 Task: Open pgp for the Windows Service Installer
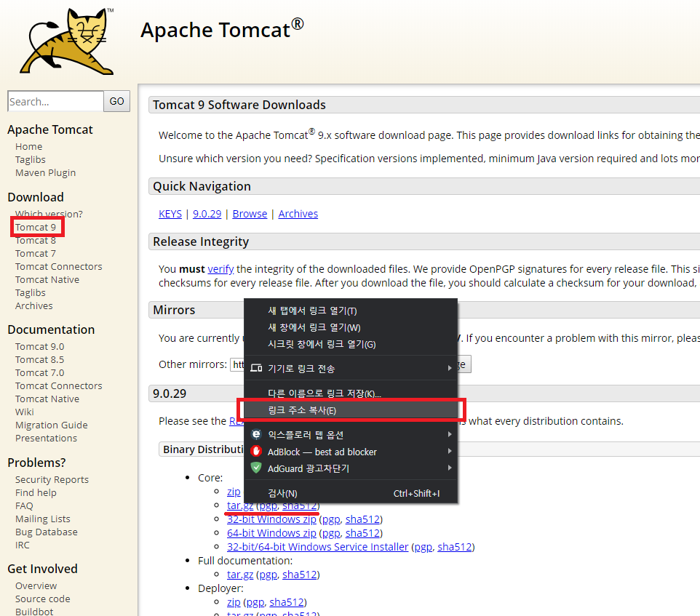[423, 547]
